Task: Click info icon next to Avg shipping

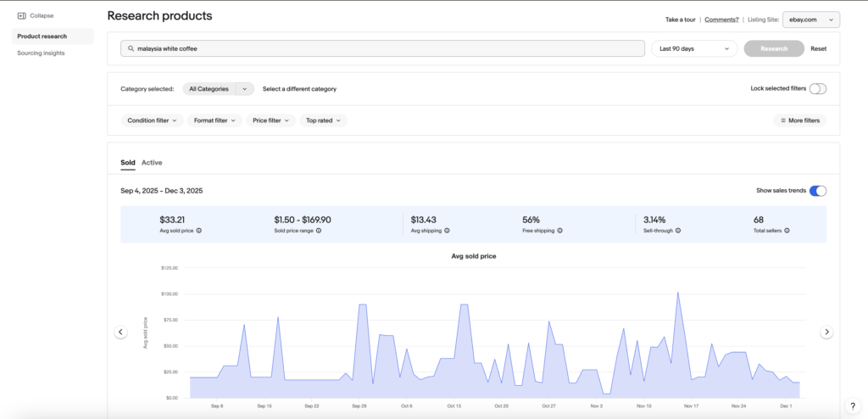Action: coord(447,231)
